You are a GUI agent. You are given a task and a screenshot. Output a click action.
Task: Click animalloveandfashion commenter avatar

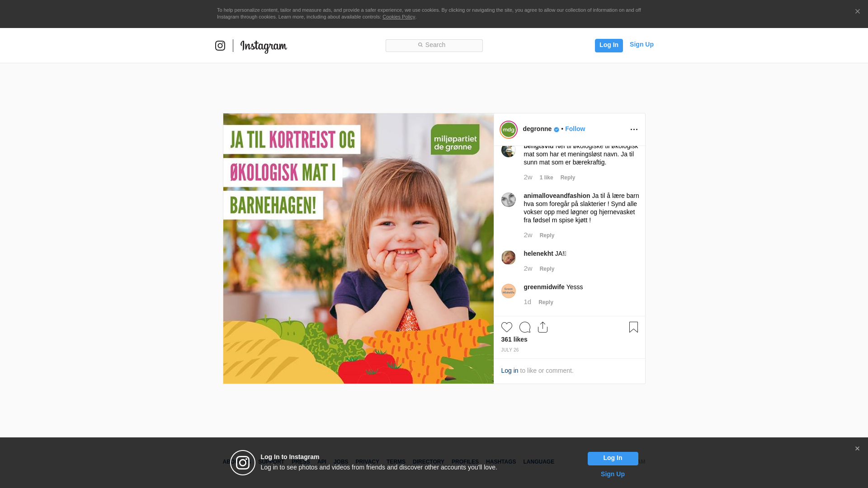(509, 200)
